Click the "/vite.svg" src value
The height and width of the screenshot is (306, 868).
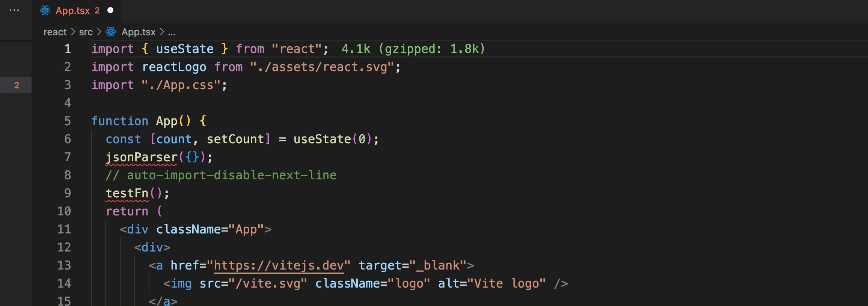[x=268, y=283]
